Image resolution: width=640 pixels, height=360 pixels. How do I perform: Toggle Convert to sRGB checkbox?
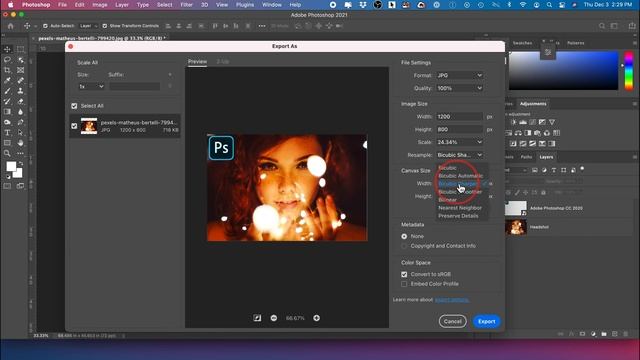[404, 274]
